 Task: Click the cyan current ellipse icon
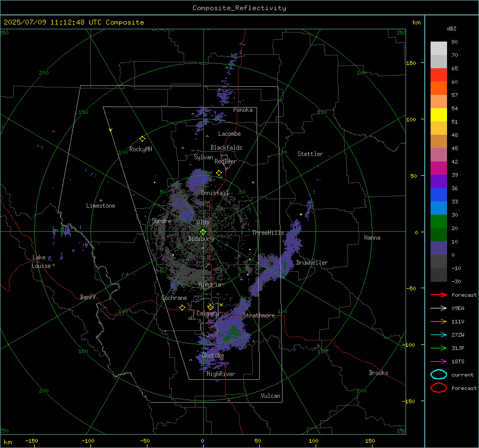point(439,374)
